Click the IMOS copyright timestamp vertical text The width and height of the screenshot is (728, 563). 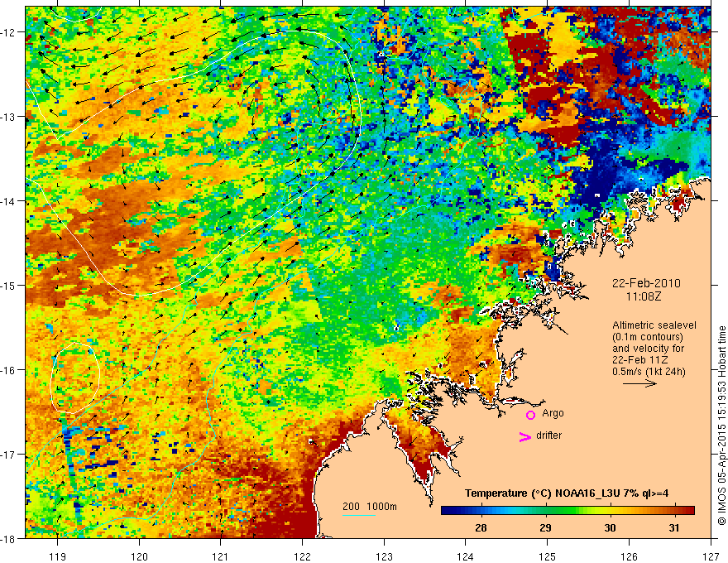[x=721, y=426]
